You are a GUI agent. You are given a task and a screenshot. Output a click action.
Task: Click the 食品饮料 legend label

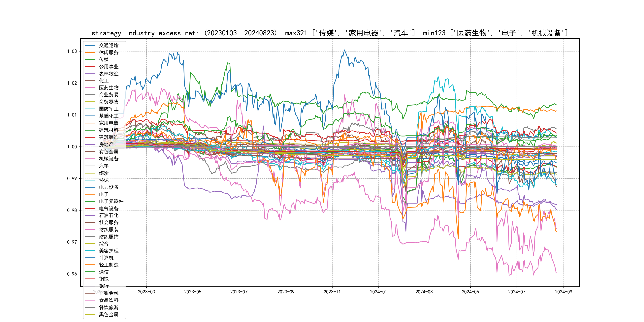tap(109, 300)
